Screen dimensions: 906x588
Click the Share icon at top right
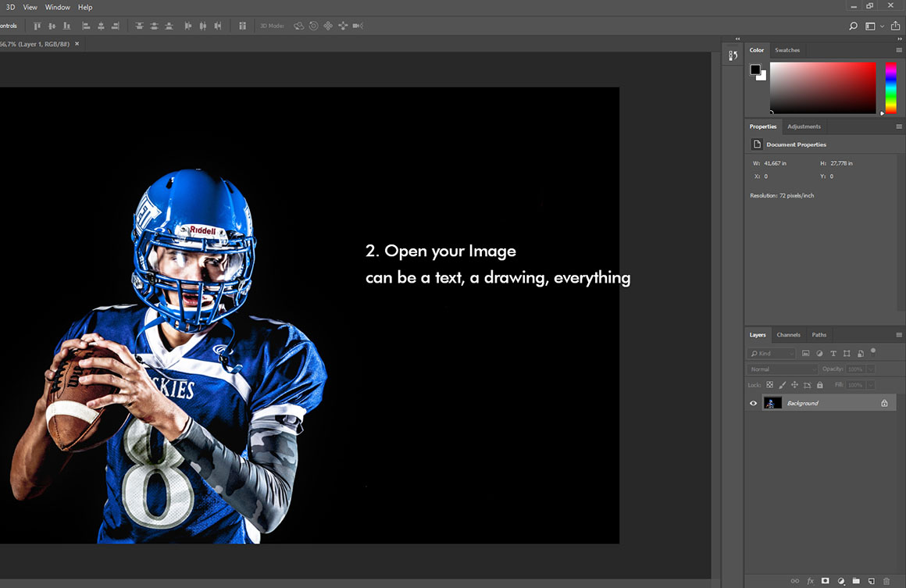(x=895, y=26)
